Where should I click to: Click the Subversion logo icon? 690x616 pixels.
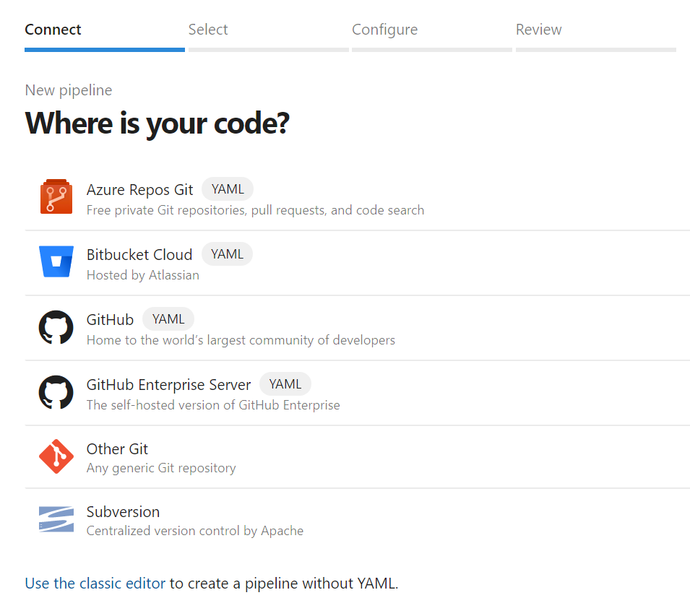56,520
